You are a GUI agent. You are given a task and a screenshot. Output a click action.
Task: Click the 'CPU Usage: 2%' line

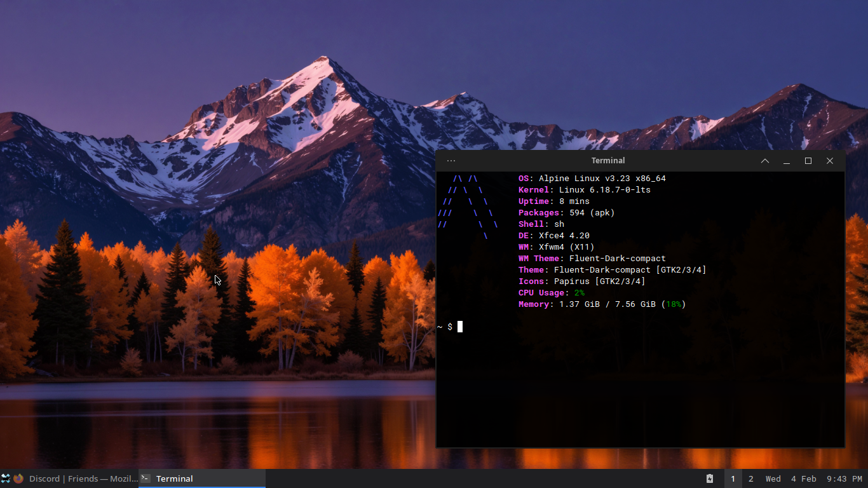point(552,293)
